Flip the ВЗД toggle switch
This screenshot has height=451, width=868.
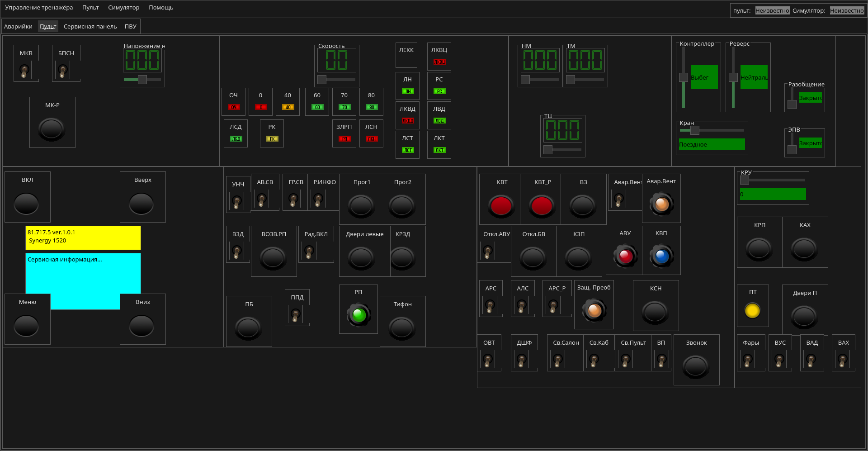236,251
